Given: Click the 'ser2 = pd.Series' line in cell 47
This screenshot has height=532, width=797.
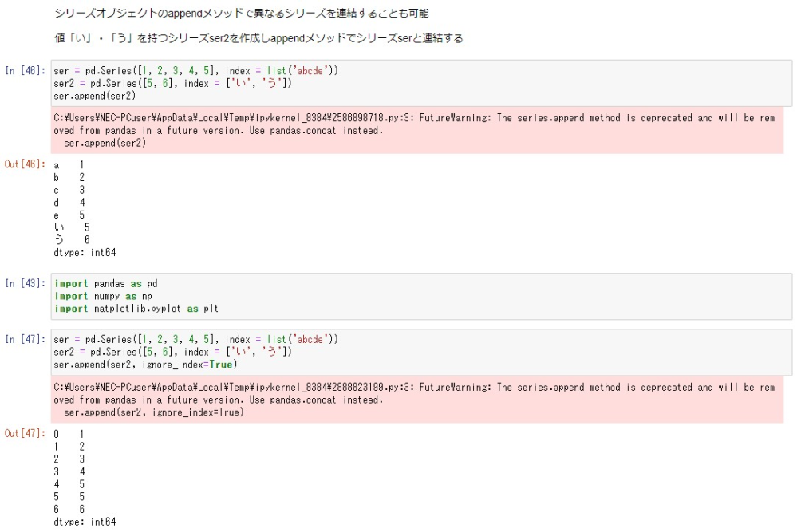Looking at the screenshot, I should pos(173,352).
